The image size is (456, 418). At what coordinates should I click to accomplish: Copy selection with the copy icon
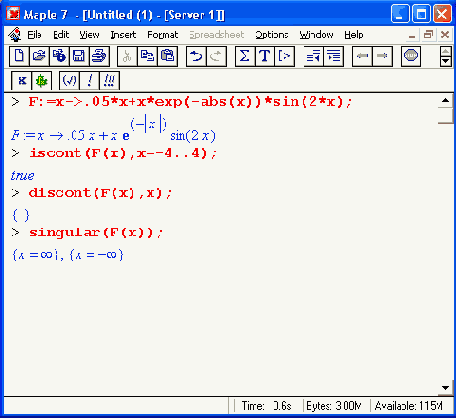coord(147,56)
